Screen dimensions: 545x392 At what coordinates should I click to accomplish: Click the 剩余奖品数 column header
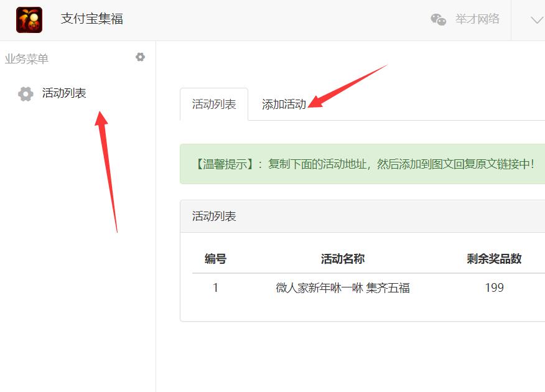494,259
